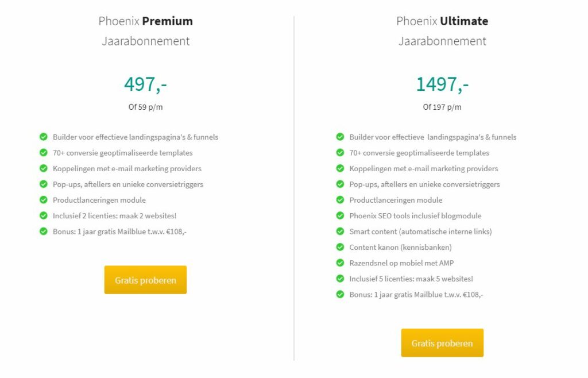Click Gratis proberen under Phoenix Premium
Viewport: 588px width, 378px height.
click(145, 280)
